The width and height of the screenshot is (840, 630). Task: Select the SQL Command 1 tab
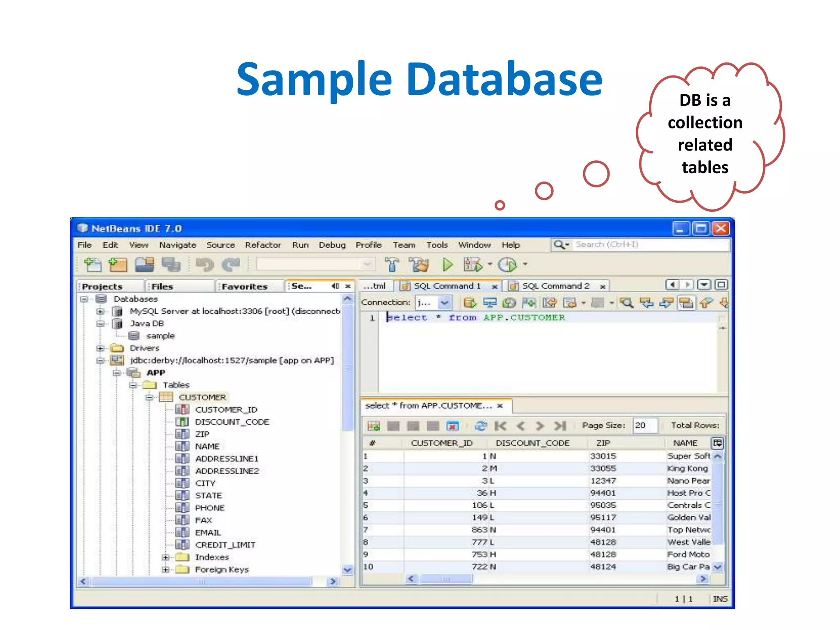(447, 286)
